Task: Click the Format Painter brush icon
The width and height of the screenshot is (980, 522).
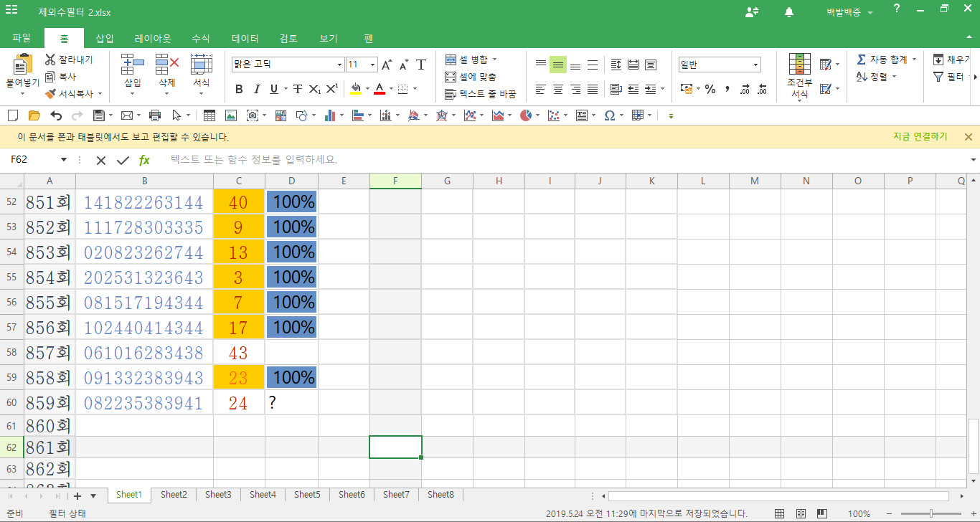Action: click(50, 94)
